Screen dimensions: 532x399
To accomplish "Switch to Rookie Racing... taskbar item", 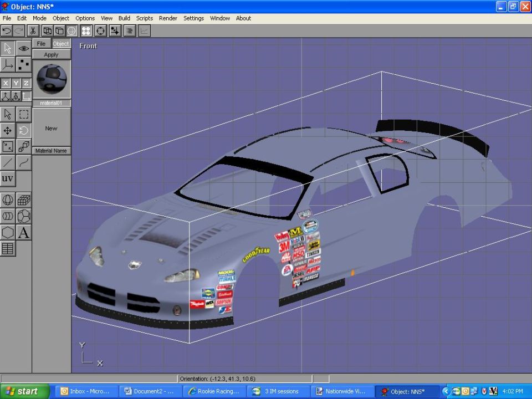I will [214, 392].
